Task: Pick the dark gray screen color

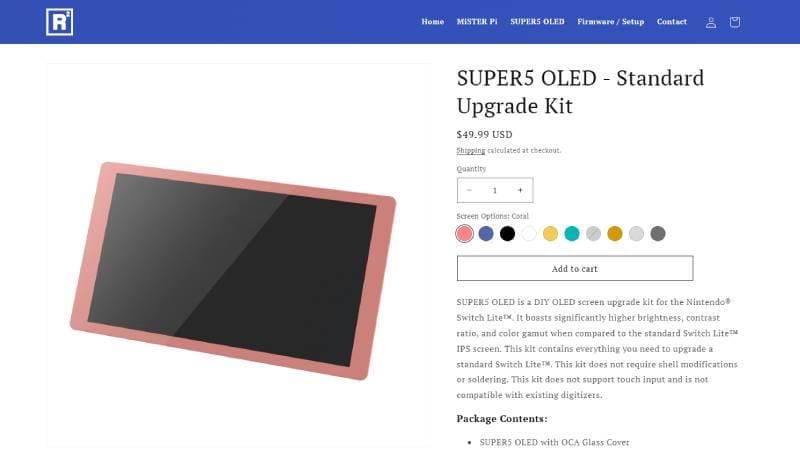Action: coord(658,234)
